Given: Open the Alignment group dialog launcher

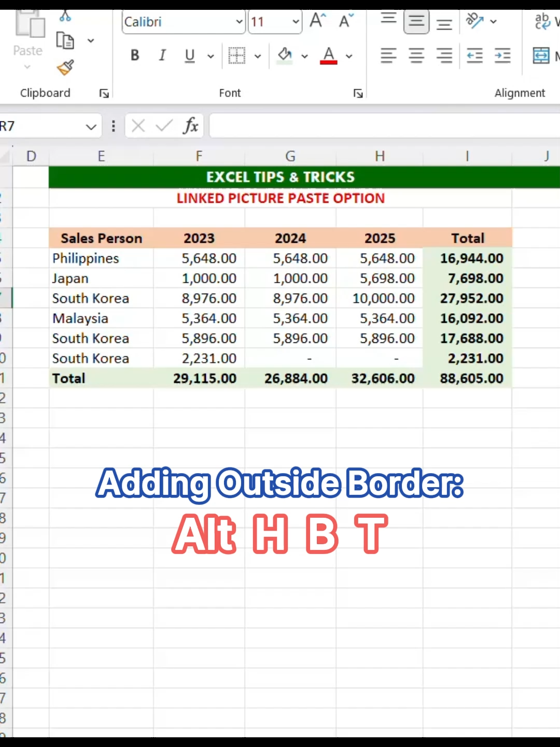Looking at the screenshot, I should pyautogui.click(x=557, y=93).
